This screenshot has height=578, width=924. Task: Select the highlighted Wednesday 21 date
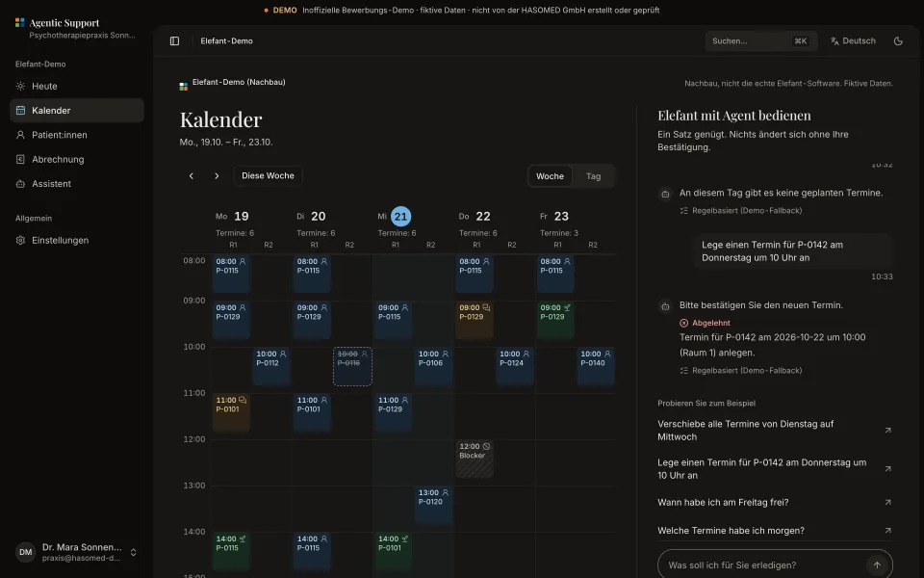tap(400, 217)
